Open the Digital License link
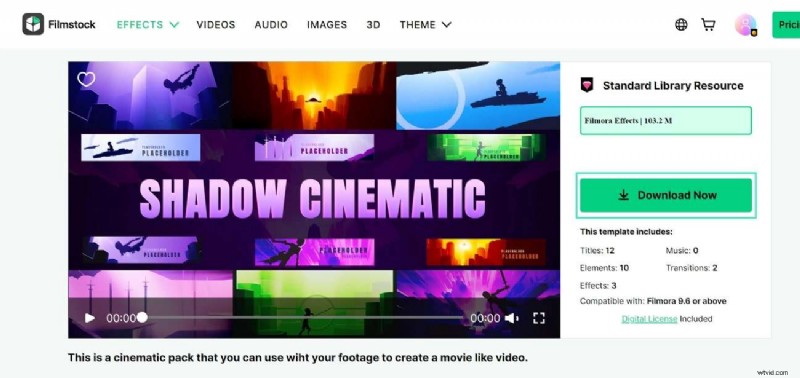The height and width of the screenshot is (378, 800). [649, 319]
